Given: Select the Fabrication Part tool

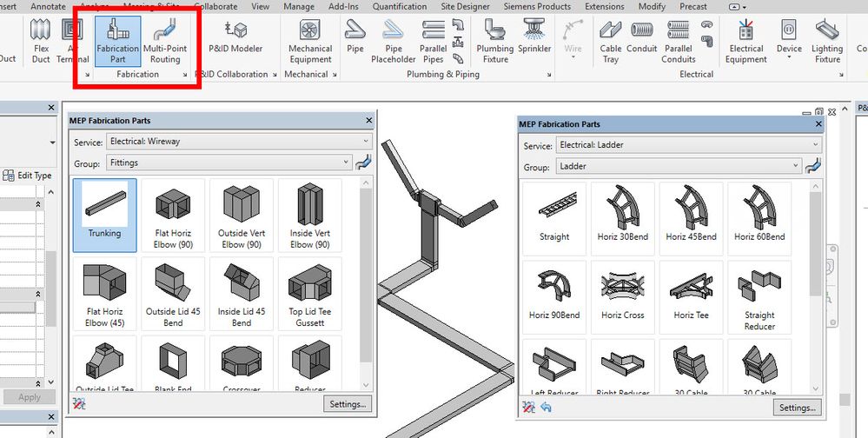Looking at the screenshot, I should point(117,42).
